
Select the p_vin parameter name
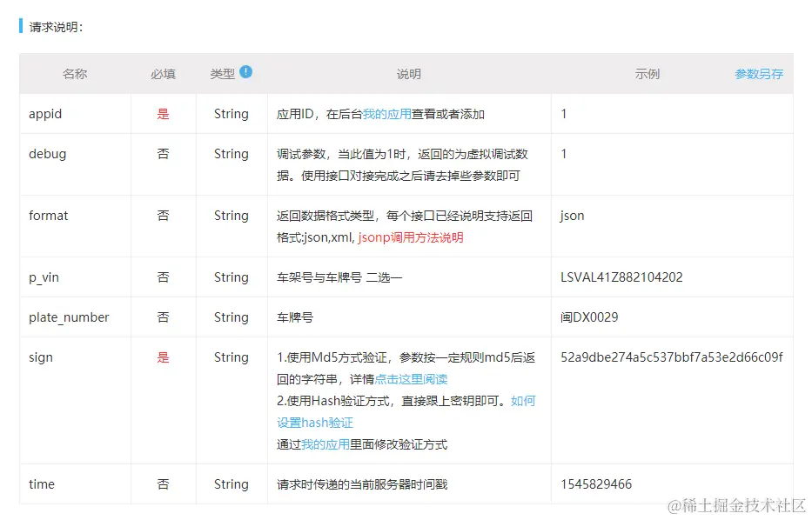tap(44, 277)
